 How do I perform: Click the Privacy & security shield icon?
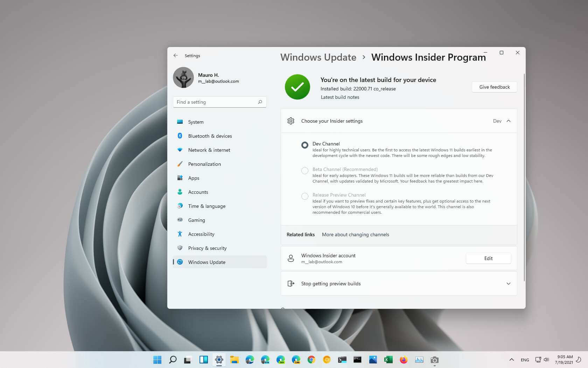(180, 248)
